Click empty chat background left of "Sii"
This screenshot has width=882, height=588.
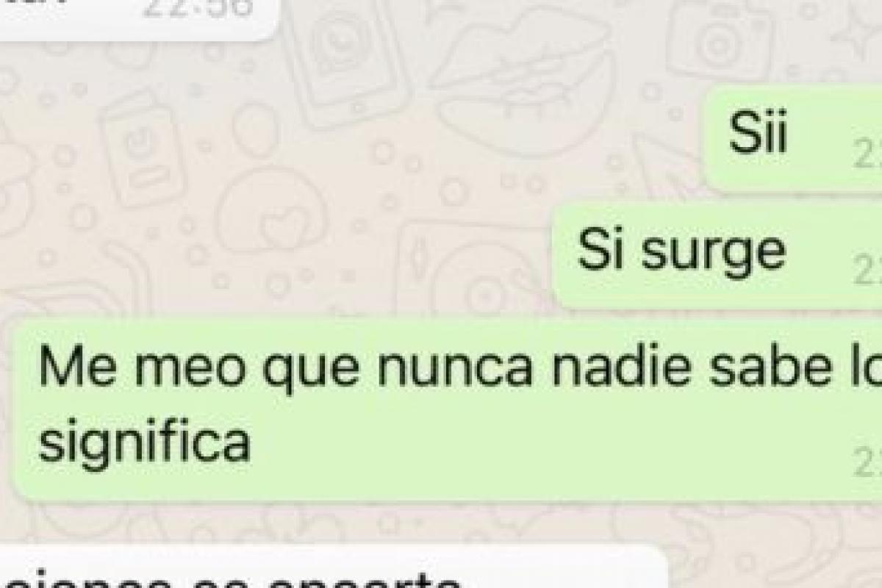coord(367,162)
